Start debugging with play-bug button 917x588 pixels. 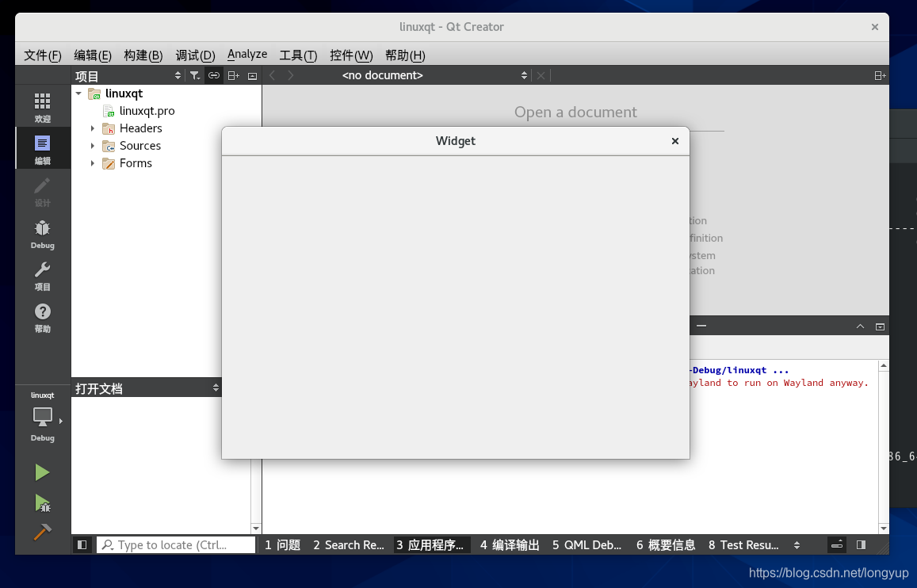42,502
